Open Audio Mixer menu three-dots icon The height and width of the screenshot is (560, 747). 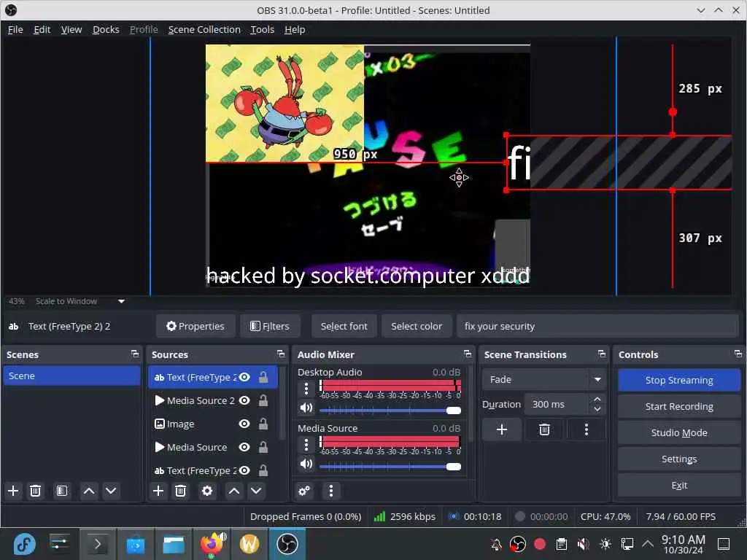(x=331, y=491)
